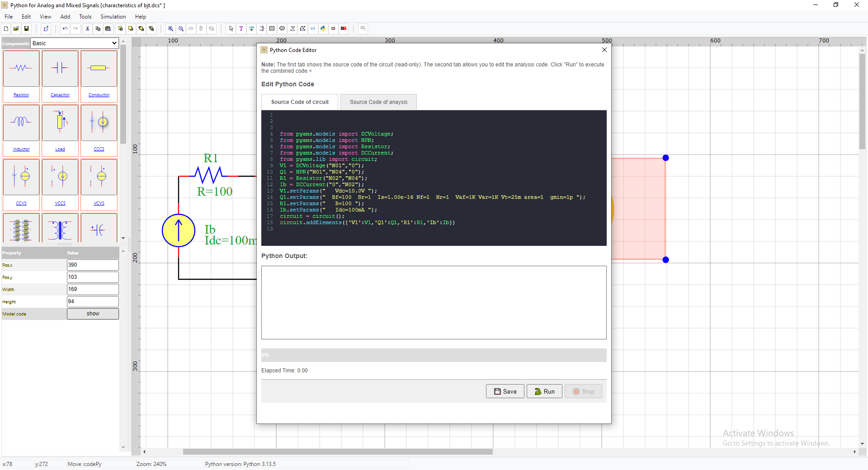The width and height of the screenshot is (868, 470).
Task: Select the R1 resistor on the schematic
Action: tap(208, 175)
